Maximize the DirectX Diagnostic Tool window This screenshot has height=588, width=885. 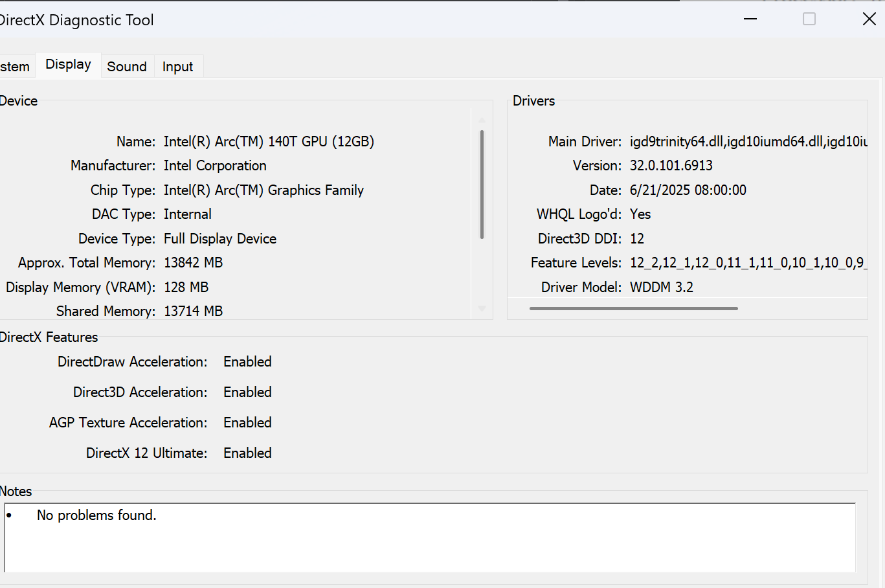809,19
